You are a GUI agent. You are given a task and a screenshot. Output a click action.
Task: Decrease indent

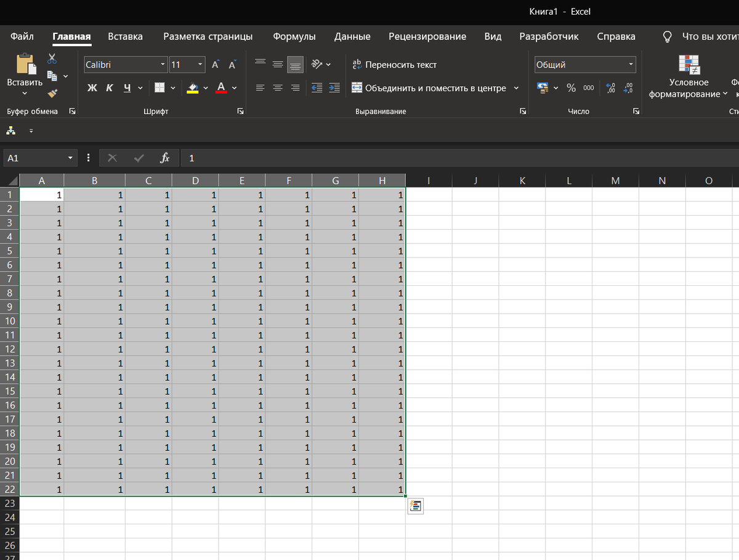tap(317, 88)
